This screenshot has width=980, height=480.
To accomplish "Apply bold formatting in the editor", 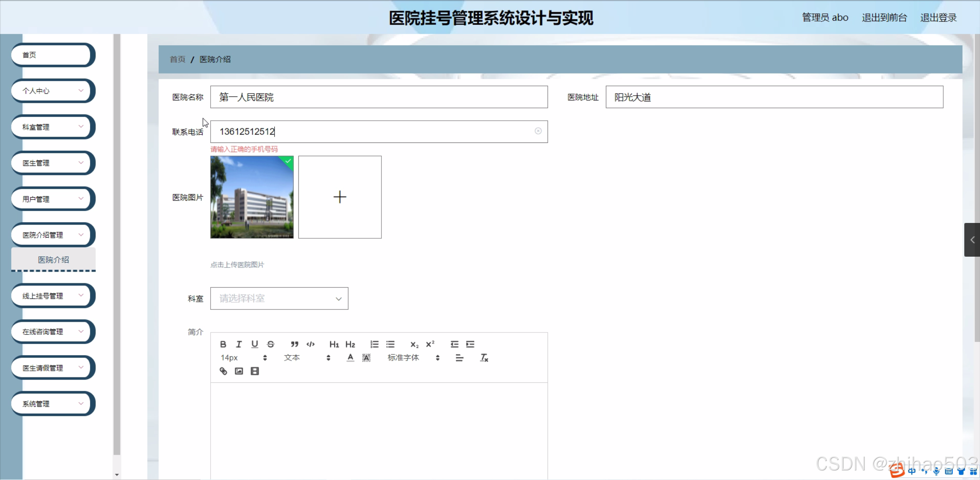I will pyautogui.click(x=223, y=344).
